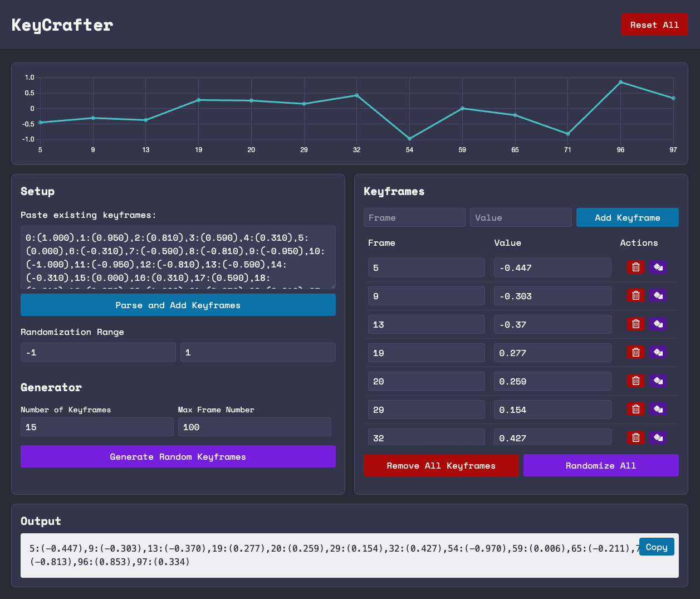The width and height of the screenshot is (700, 599).
Task: Randomize value for frame 13 keyframe
Action: click(658, 324)
